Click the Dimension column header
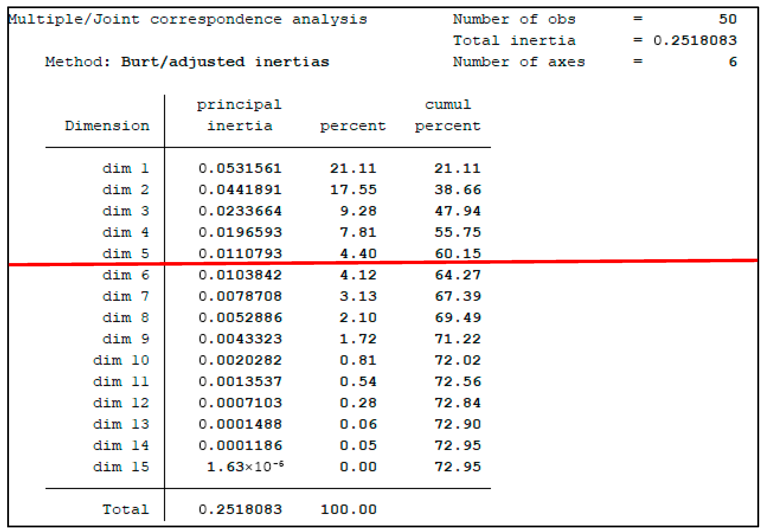The width and height of the screenshot is (763, 532). coord(107,126)
